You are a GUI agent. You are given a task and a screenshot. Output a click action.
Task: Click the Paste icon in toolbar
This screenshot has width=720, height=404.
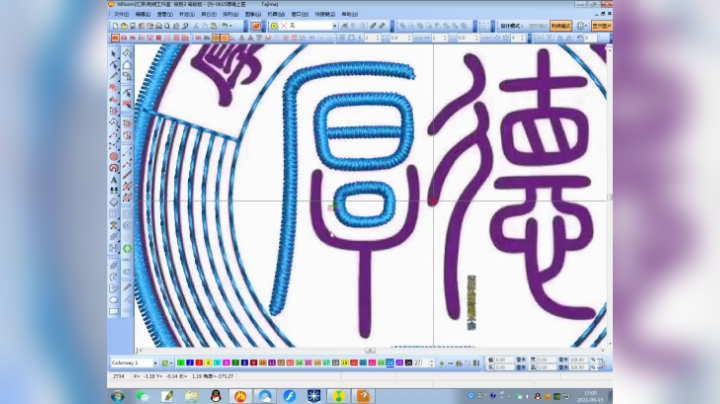pyautogui.click(x=214, y=26)
